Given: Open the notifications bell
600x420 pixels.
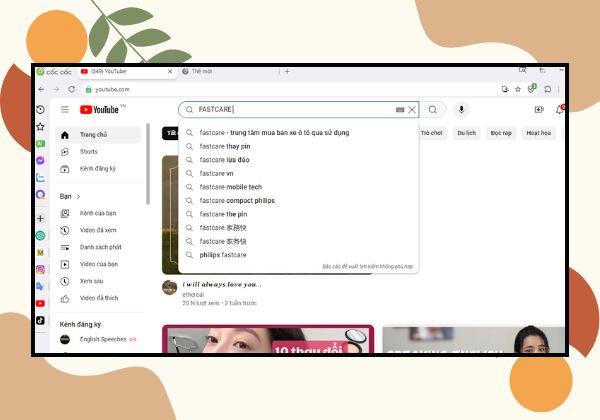Looking at the screenshot, I should pyautogui.click(x=559, y=110).
